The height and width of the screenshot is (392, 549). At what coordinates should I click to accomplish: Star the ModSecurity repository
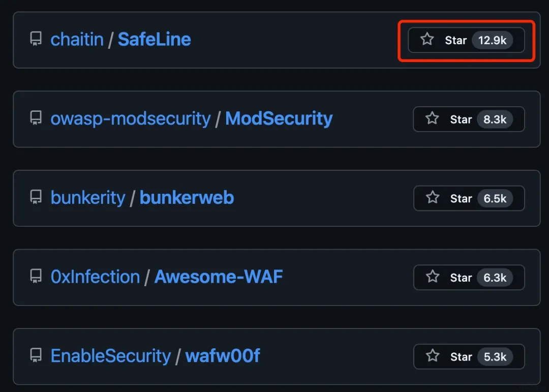click(x=469, y=119)
